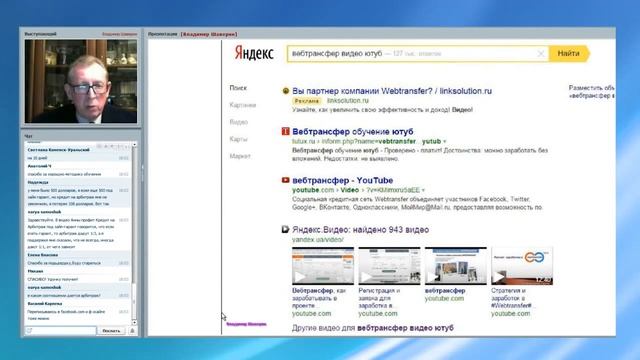Play the 'Стратегия и заработок' video thumbnail
The image size is (640, 360).
pos(522,266)
